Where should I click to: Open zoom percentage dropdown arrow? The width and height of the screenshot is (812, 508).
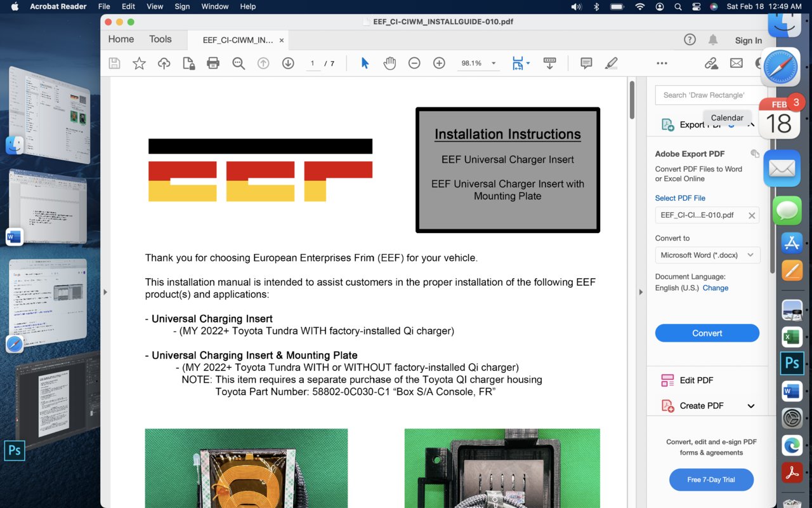point(494,63)
